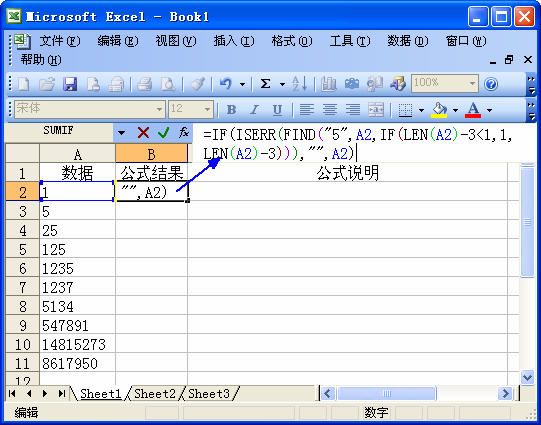Click the Excel workbook icon beside 文件 menu
Screen dimensions: 541x425
[x=22, y=41]
